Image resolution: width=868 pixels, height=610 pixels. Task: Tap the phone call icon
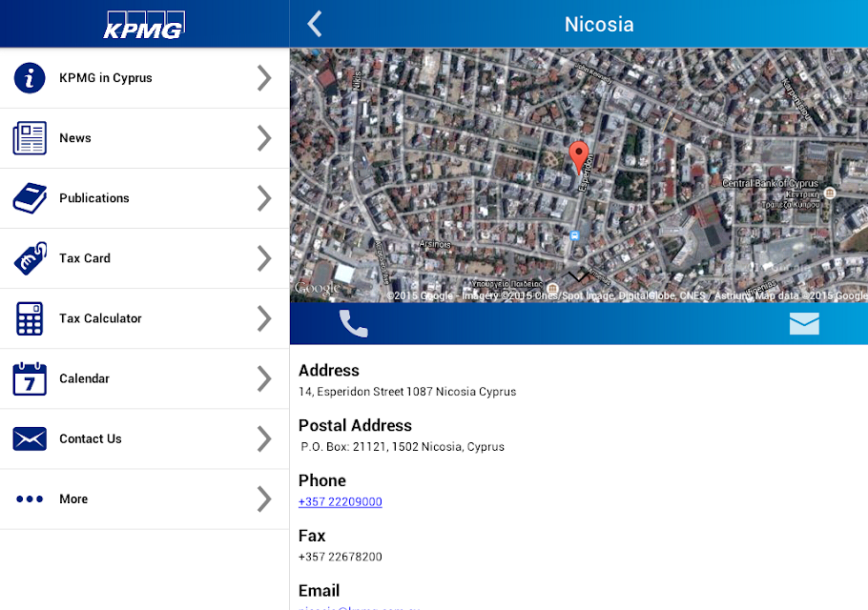(x=353, y=323)
